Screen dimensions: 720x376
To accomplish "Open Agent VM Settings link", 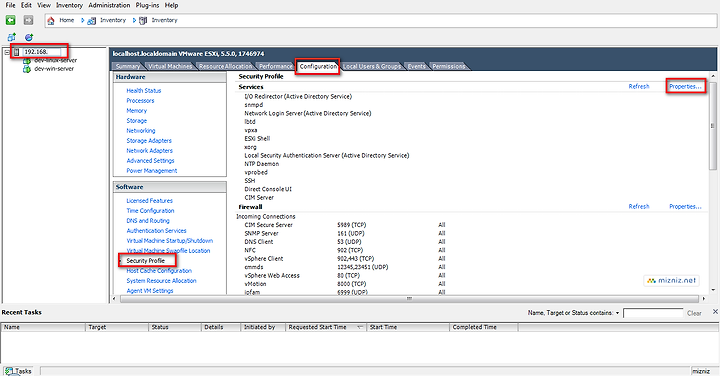I will pos(150,291).
